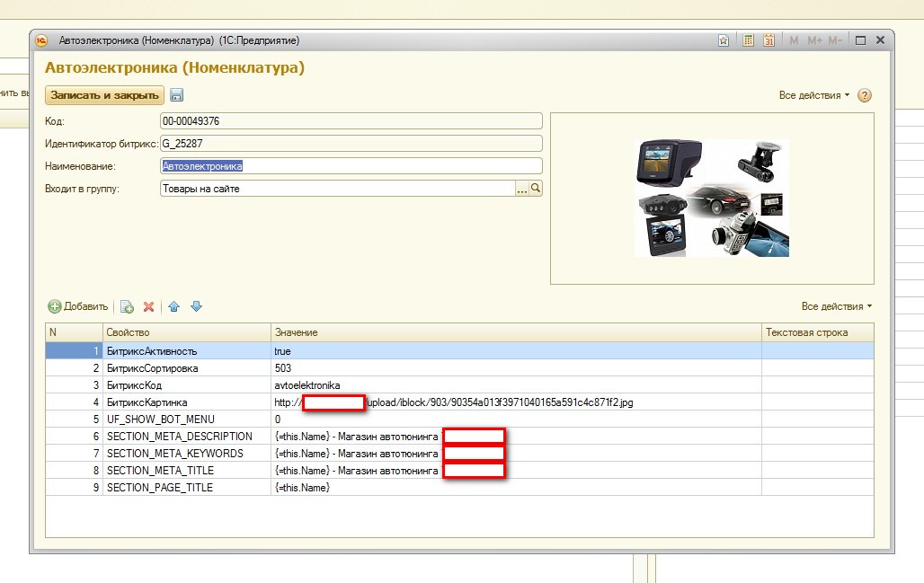Open the table's Все действия menu
The height and width of the screenshot is (583, 924).
pos(836,306)
